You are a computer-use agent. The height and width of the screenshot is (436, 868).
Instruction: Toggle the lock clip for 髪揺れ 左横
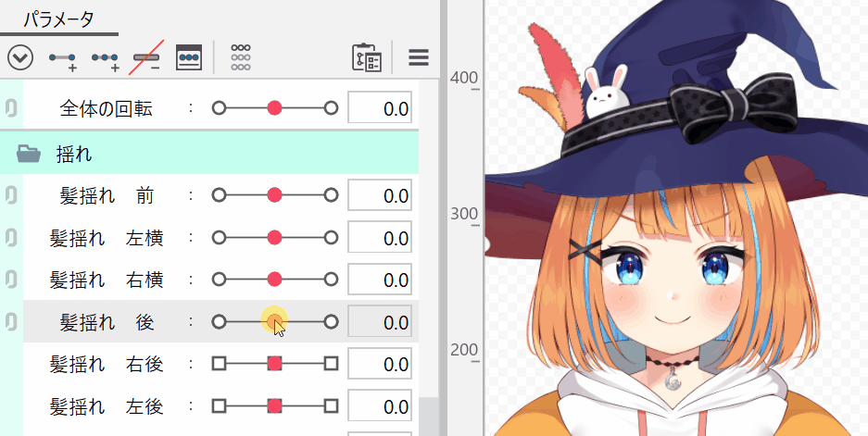pyautogui.click(x=11, y=238)
